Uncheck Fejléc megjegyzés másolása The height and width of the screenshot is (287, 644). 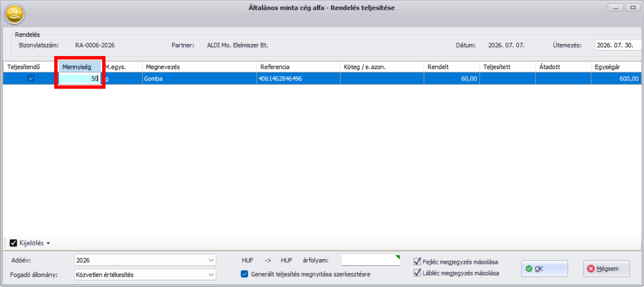417,262
